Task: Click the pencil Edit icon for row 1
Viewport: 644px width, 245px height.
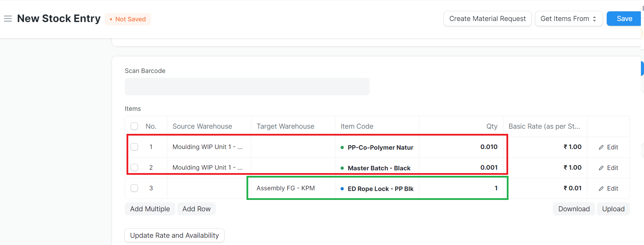Action: click(601, 147)
